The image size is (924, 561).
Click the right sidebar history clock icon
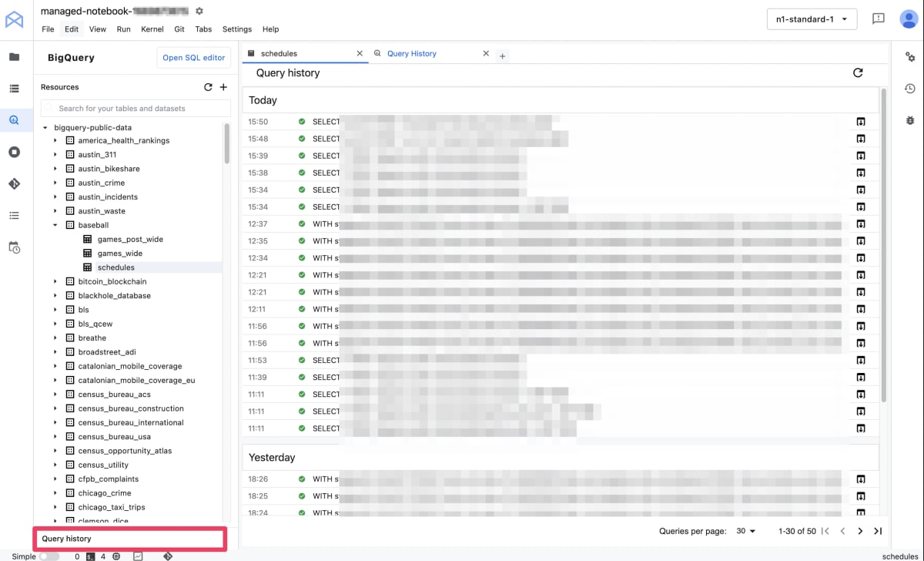(910, 89)
